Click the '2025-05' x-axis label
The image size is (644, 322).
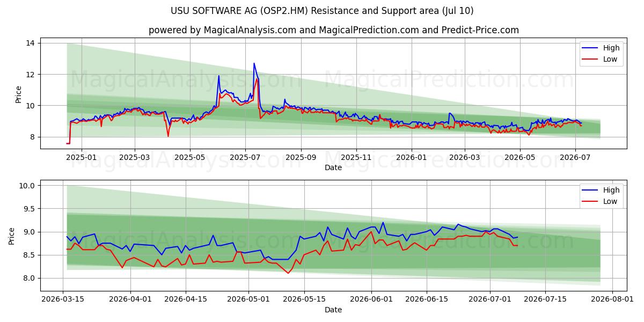tap(190, 157)
